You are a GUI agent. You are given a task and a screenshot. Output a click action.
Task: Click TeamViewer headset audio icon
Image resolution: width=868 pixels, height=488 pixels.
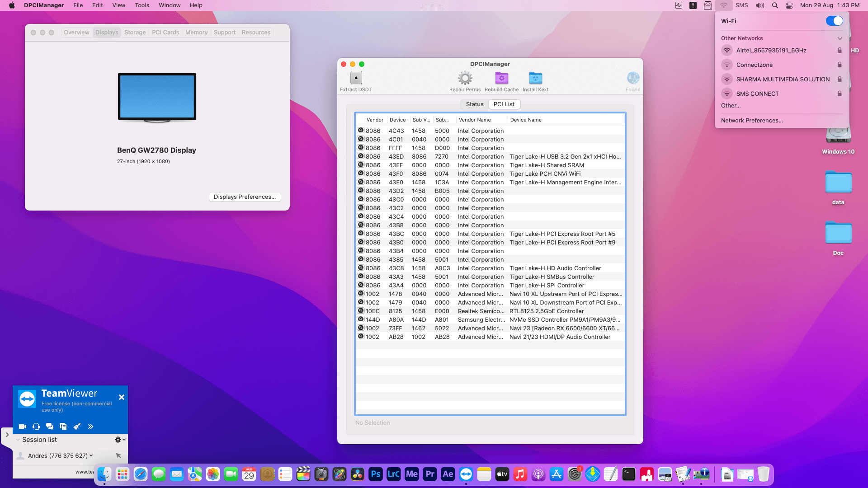coord(36,427)
